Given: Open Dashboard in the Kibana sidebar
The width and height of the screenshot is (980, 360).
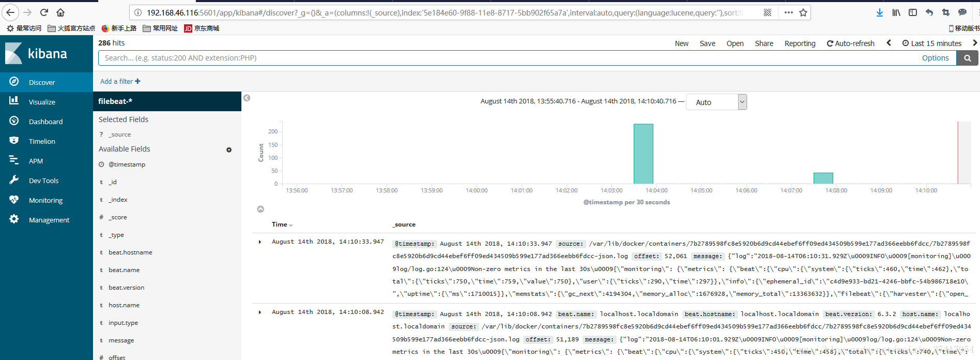Looking at the screenshot, I should 45,122.
